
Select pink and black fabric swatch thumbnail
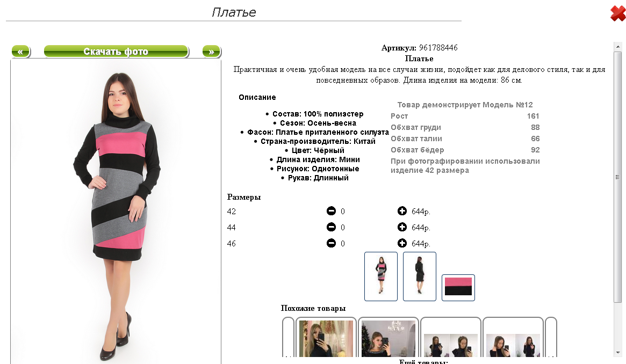coord(458,287)
